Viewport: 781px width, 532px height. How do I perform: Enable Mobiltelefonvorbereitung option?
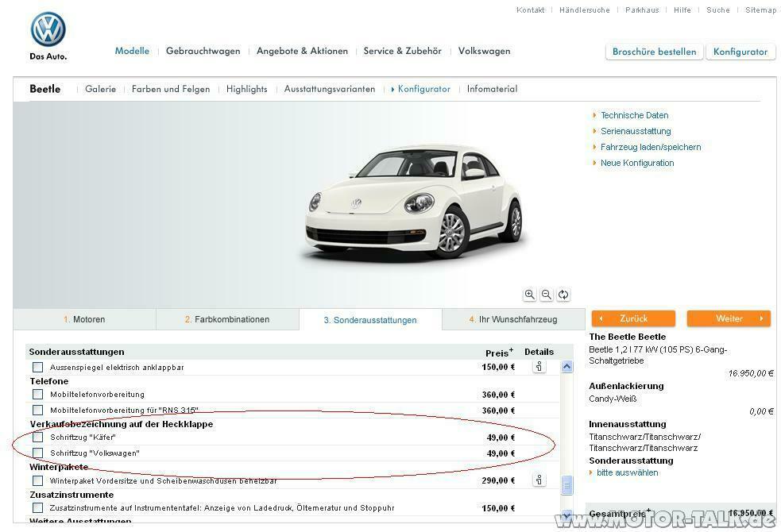tap(37, 394)
